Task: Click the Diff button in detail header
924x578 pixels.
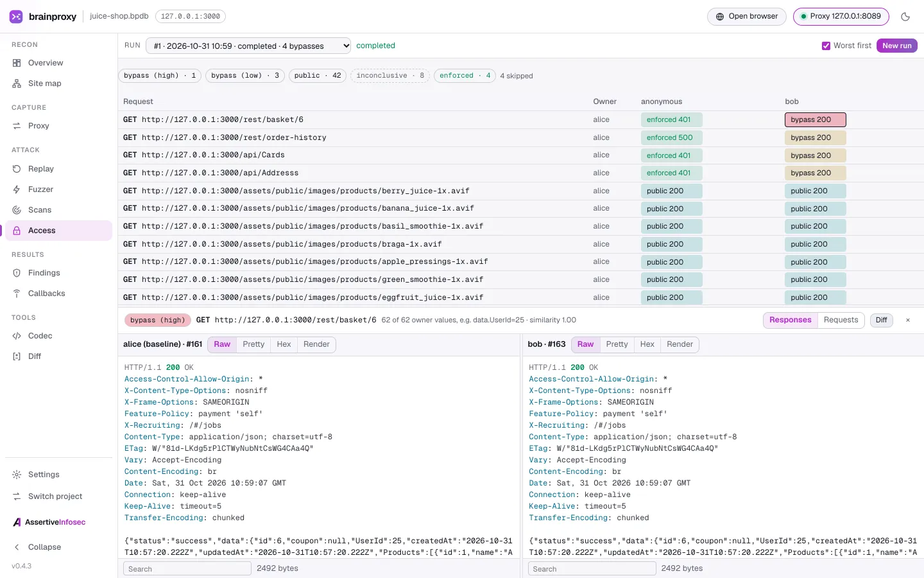Action: click(881, 320)
